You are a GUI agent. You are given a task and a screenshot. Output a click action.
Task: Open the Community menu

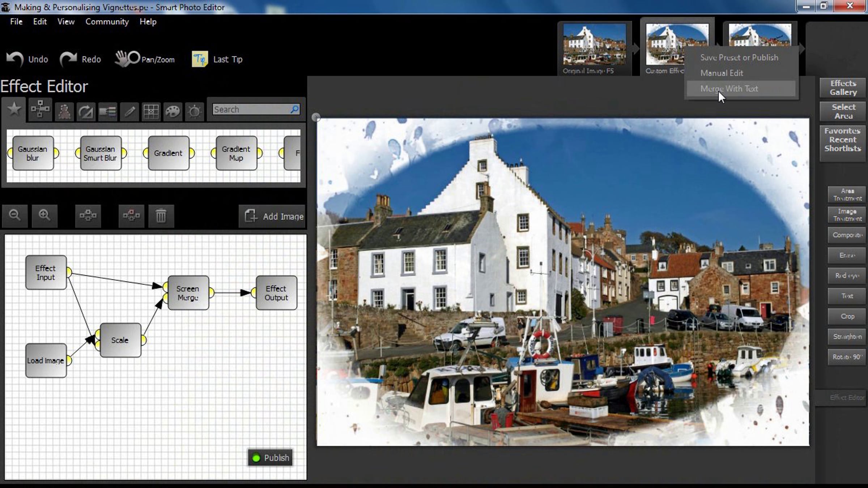click(107, 22)
